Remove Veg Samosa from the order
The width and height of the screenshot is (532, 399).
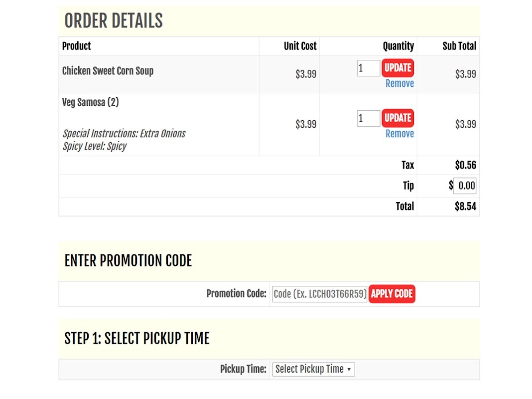coord(399,134)
